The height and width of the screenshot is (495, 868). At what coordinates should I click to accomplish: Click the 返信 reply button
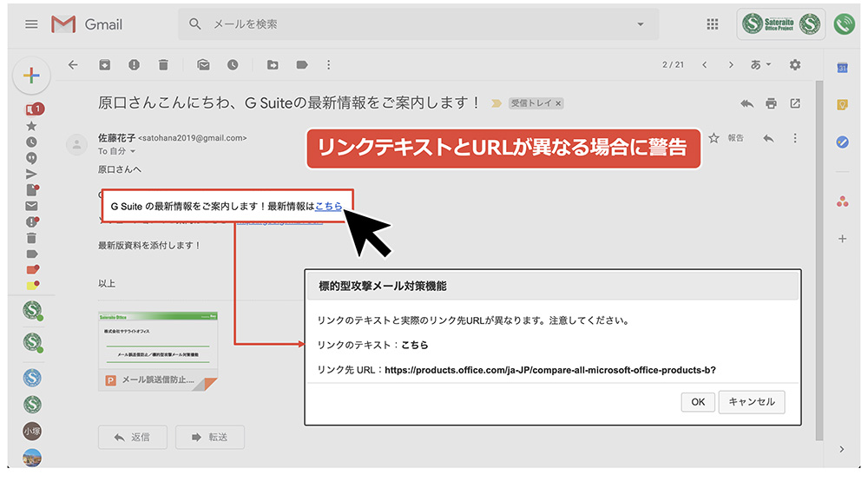(x=132, y=437)
